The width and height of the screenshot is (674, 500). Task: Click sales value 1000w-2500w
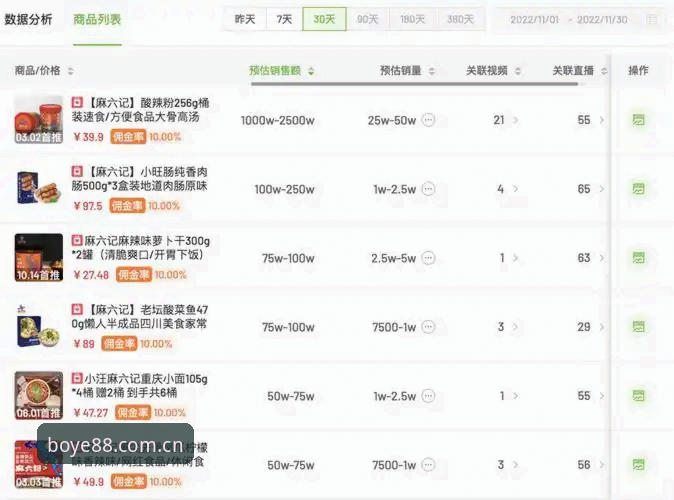click(277, 120)
